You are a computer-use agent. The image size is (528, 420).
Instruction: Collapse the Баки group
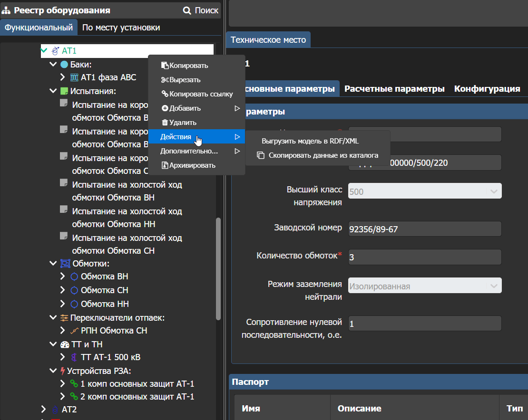click(53, 64)
